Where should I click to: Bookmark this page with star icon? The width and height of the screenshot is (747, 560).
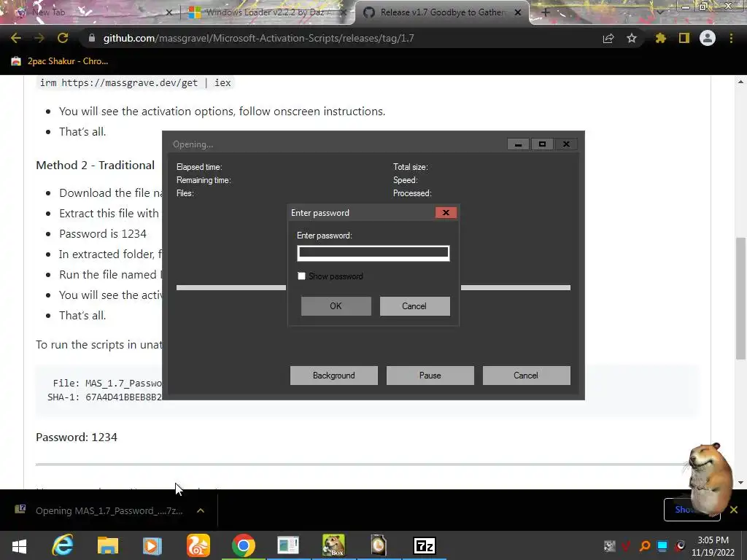(632, 38)
